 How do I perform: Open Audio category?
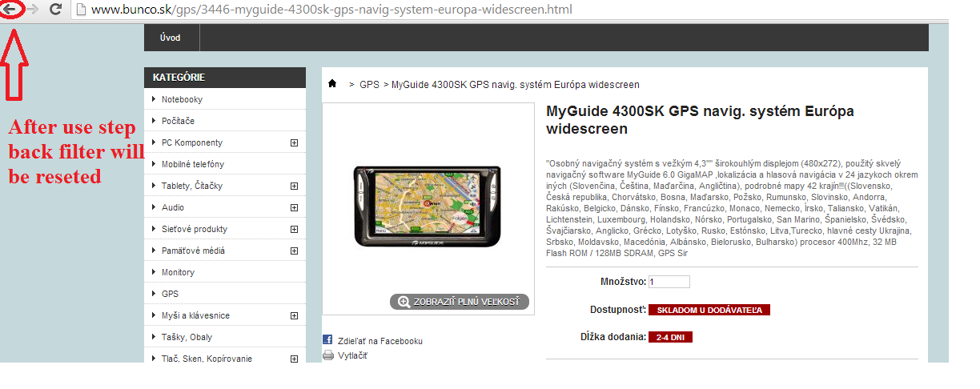click(173, 207)
